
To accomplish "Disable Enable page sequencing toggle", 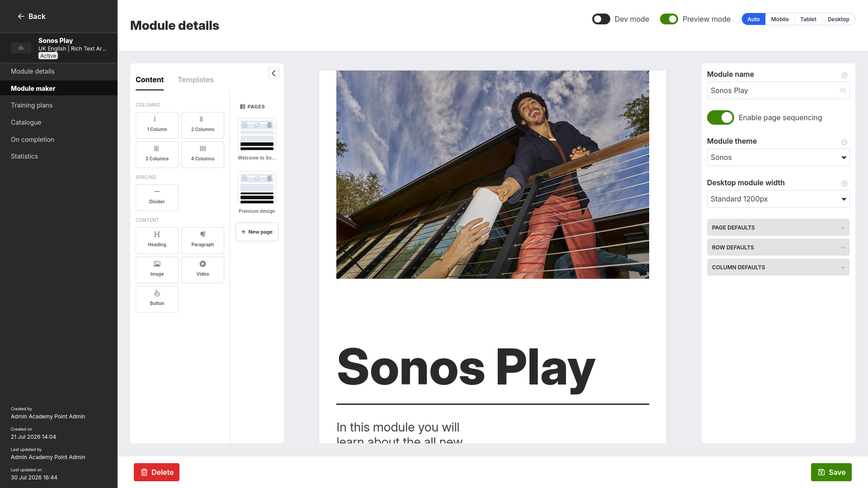I will point(721,117).
